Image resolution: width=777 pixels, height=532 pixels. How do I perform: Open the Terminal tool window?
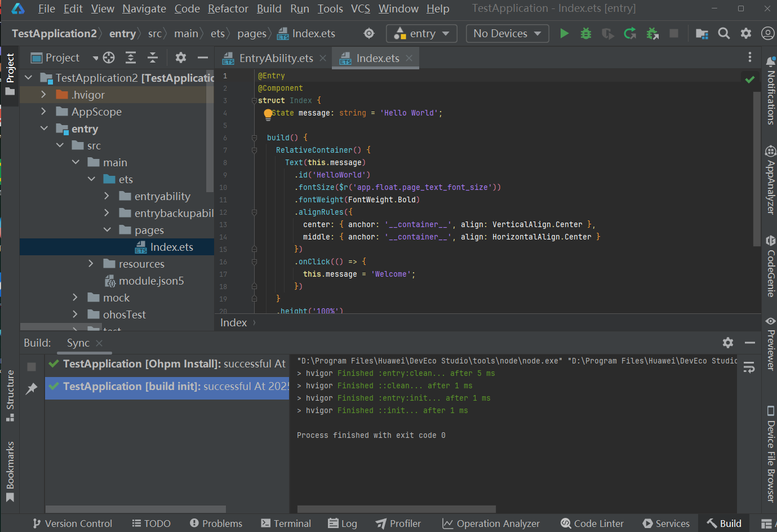tap(286, 524)
